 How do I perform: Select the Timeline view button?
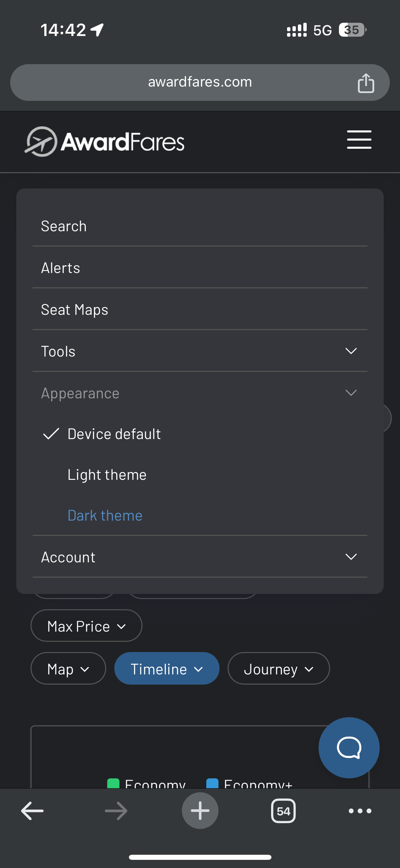(x=167, y=669)
